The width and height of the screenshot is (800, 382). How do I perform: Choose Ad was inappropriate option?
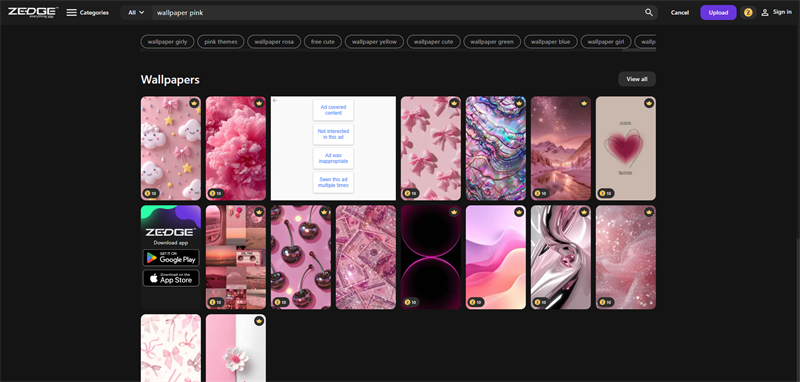[333, 158]
